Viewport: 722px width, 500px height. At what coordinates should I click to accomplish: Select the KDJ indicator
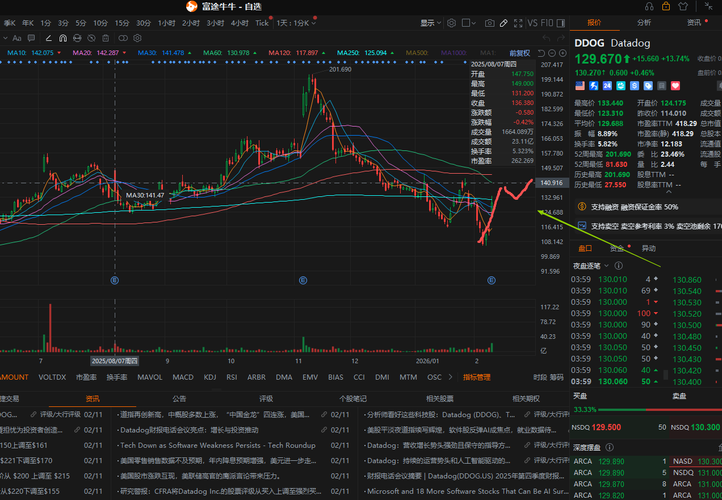pyautogui.click(x=210, y=377)
